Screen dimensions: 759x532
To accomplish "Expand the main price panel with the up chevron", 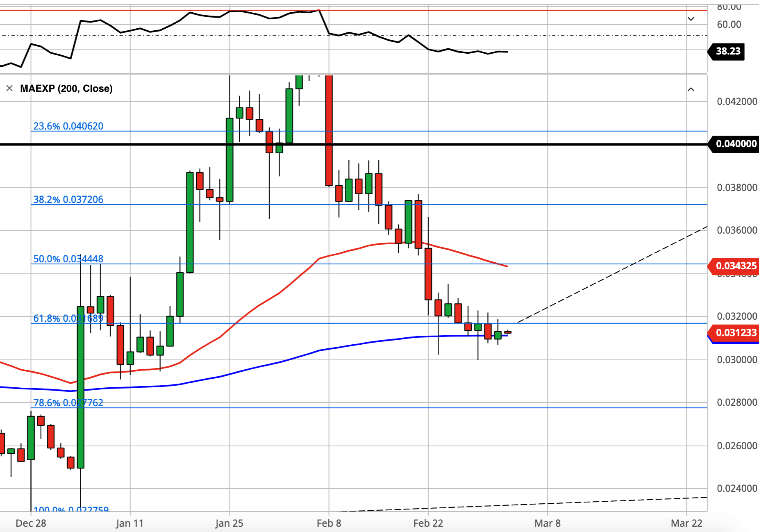I will pyautogui.click(x=691, y=89).
